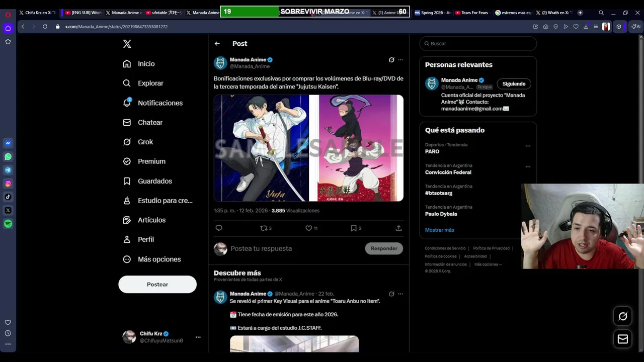Go to Inicio
Viewport: 644px width, 362px height.
click(x=139, y=64)
